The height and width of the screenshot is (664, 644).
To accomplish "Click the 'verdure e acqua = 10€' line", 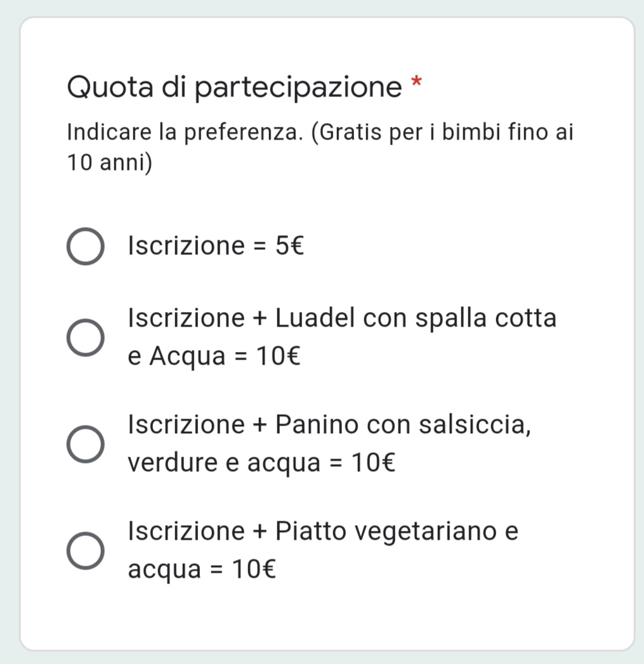I will coord(261,462).
